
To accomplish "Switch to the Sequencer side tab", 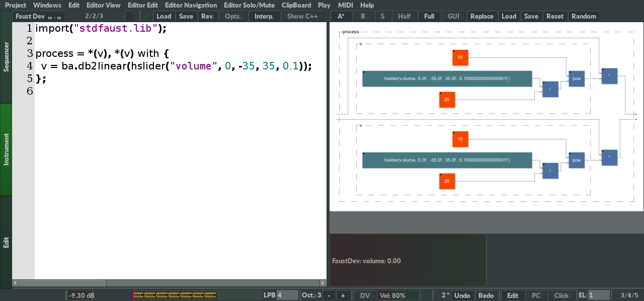I will click(x=6, y=57).
